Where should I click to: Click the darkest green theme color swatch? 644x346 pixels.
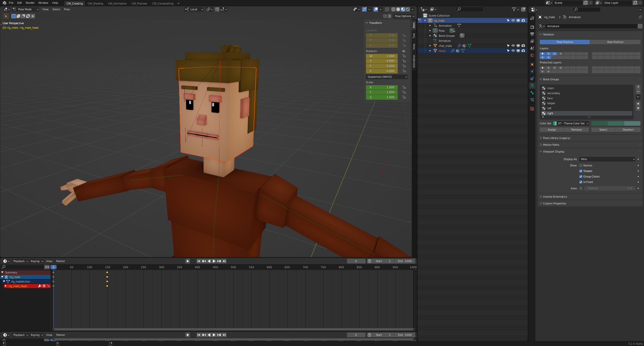point(599,123)
